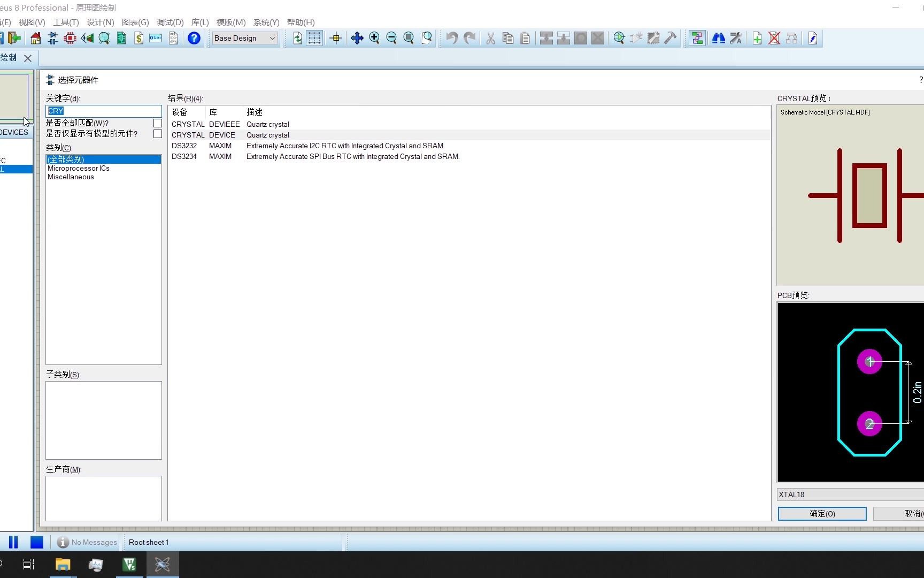
Task: Toggle the Wire Autorouter icon
Action: coord(697,38)
